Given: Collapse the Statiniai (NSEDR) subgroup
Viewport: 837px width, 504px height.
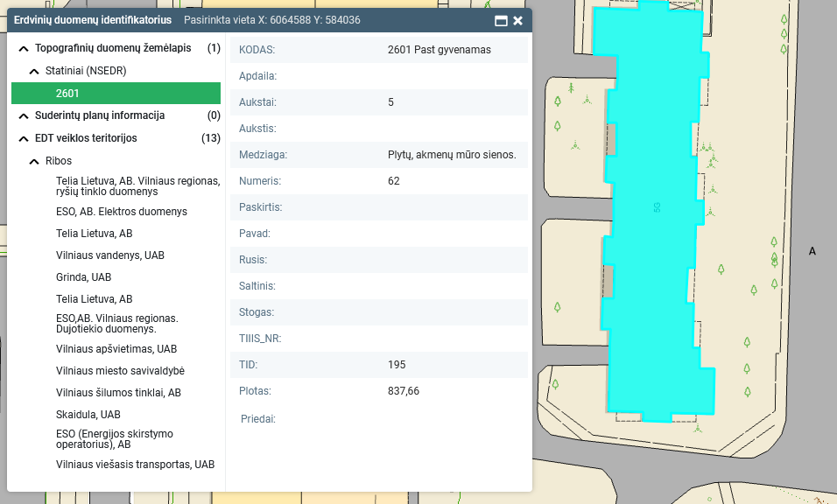Looking at the screenshot, I should coord(34,71).
